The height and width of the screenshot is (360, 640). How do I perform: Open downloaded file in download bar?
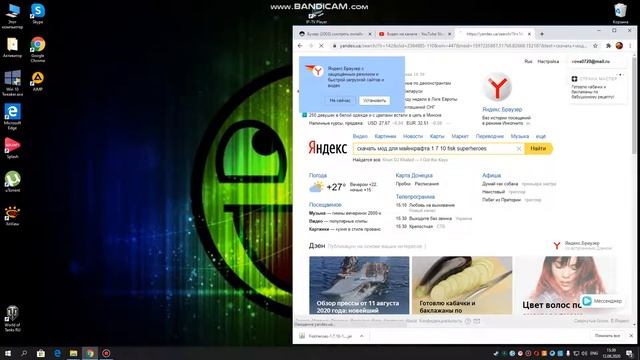[x=326, y=336]
